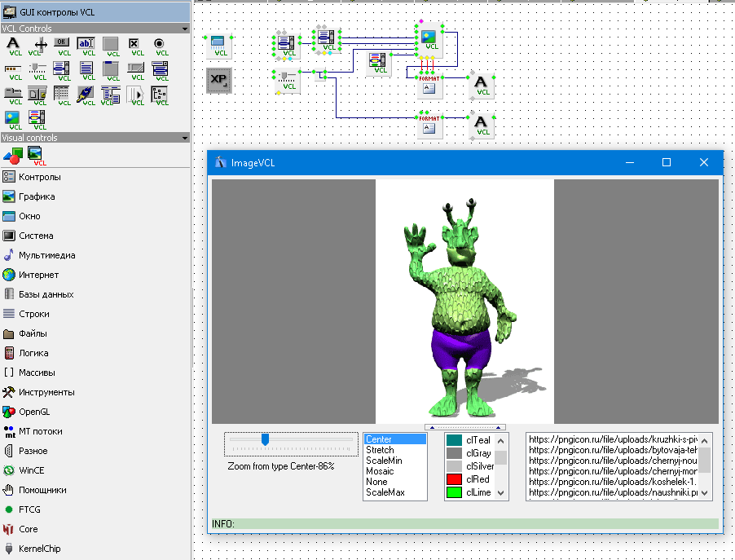Viewport: 735px width, 560px height.
Task: Click the splitter handle below the alien image
Action: (465, 427)
